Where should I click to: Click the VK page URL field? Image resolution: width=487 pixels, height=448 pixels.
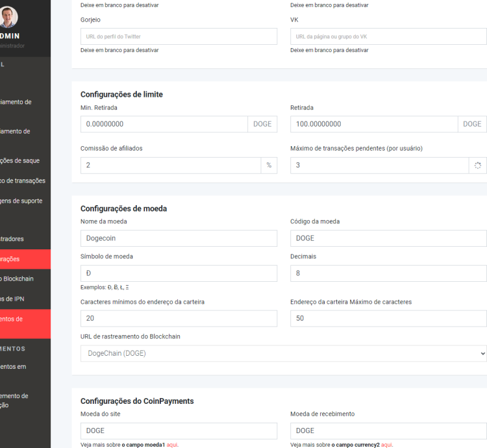click(x=388, y=36)
